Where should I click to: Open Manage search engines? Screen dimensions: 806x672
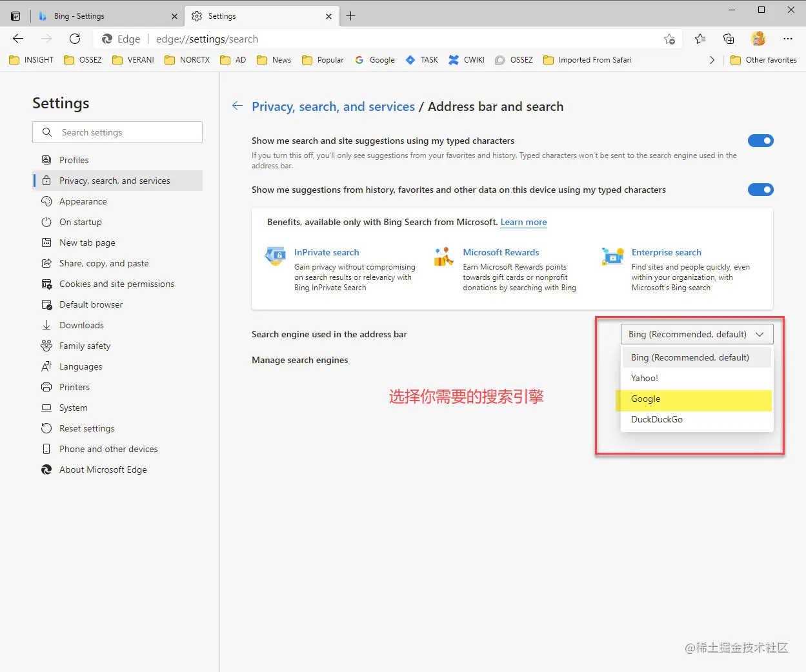299,360
